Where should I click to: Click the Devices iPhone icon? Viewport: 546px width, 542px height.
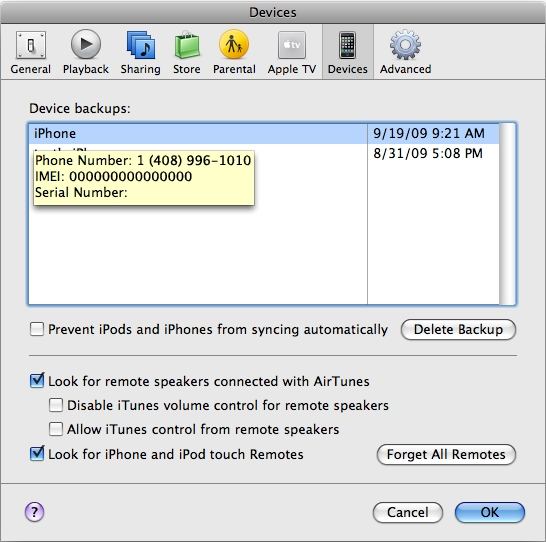[348, 45]
